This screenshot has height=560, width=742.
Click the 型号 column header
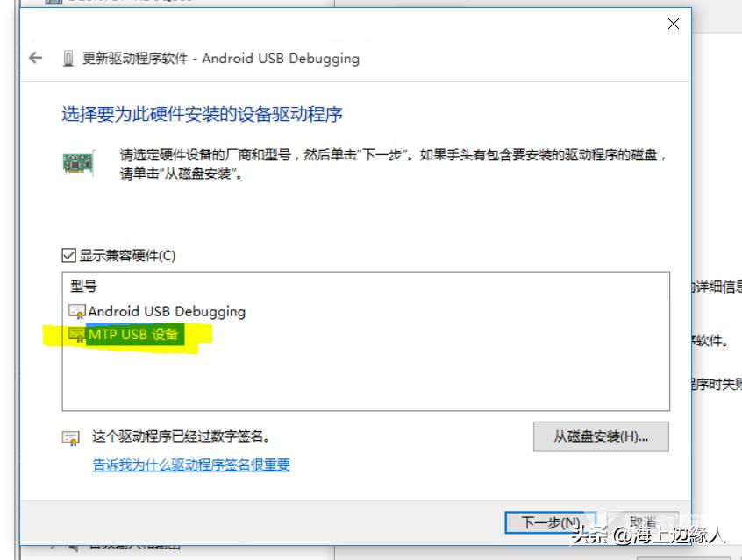[83, 286]
